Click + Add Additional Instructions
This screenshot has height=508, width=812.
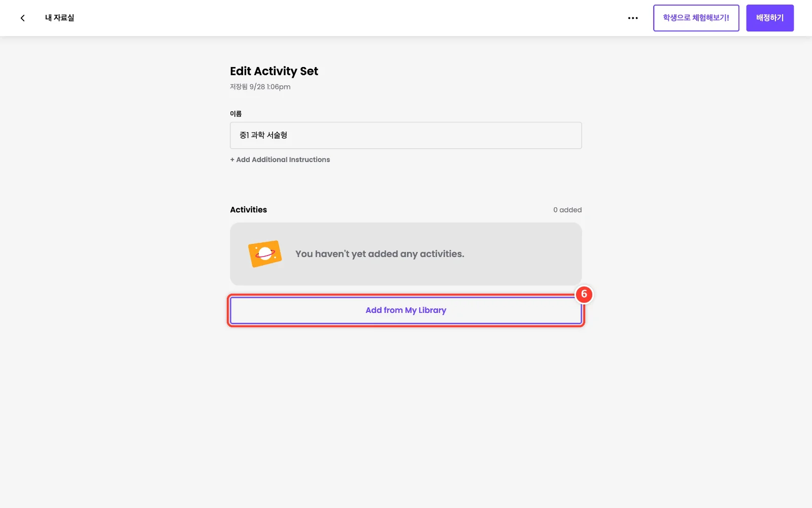(x=280, y=160)
